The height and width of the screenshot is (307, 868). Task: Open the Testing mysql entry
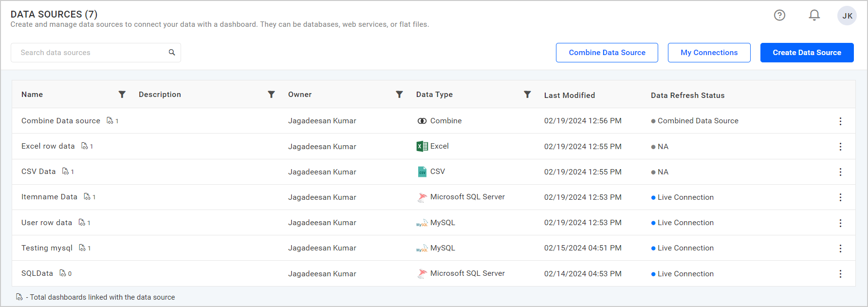pyautogui.click(x=47, y=248)
